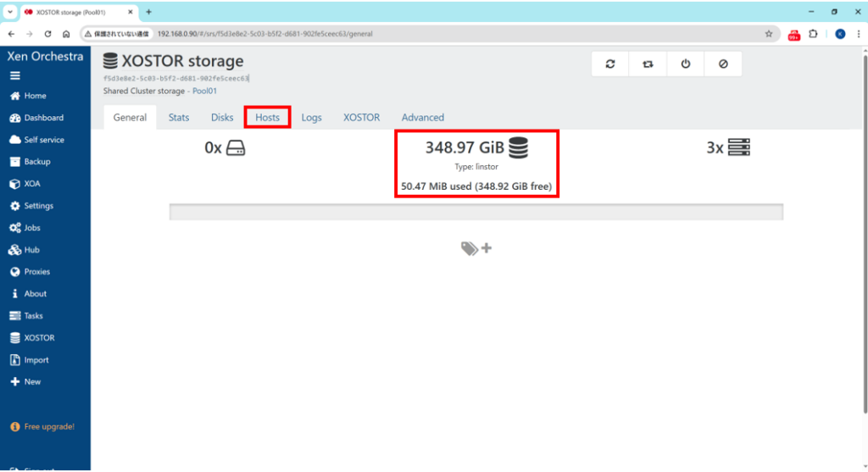Go to the Dashboard sidebar item
Viewport: 868px width, 472px height.
(x=43, y=118)
